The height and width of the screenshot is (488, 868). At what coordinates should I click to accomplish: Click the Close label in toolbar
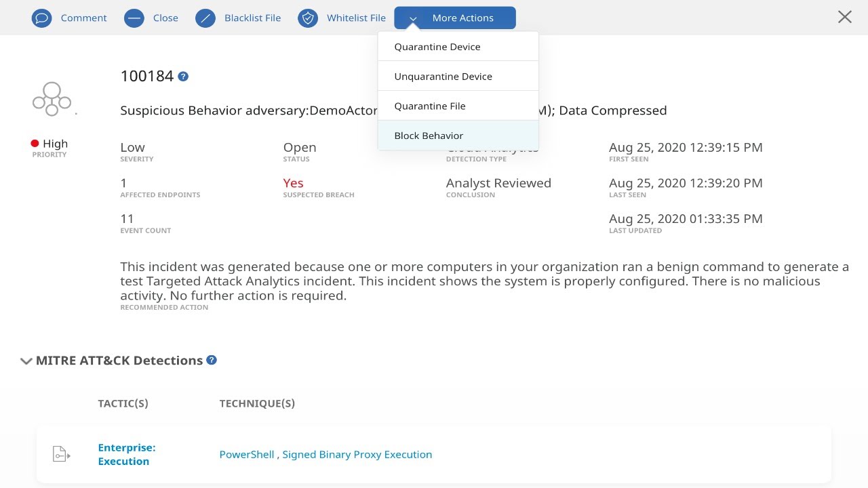coord(165,18)
